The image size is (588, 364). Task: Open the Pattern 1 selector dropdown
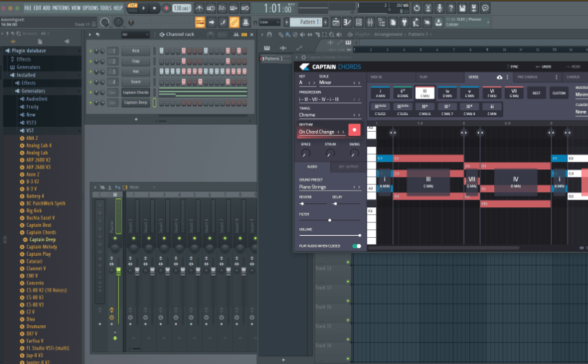(x=307, y=22)
